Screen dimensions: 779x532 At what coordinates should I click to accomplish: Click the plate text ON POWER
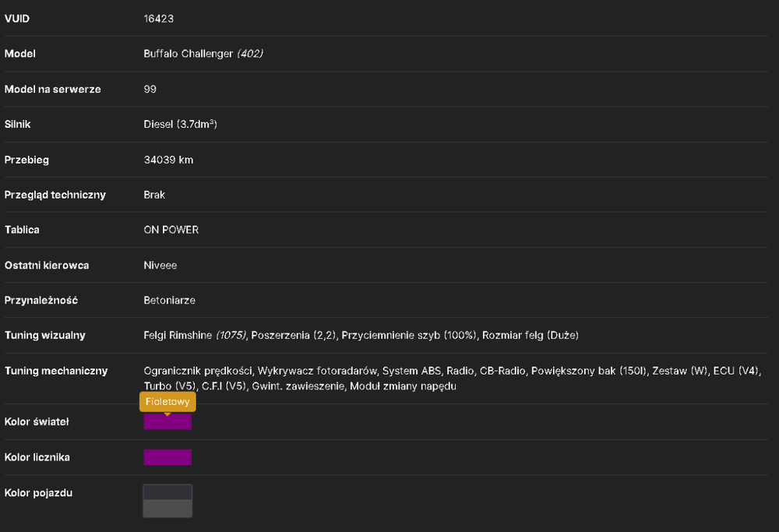point(171,230)
